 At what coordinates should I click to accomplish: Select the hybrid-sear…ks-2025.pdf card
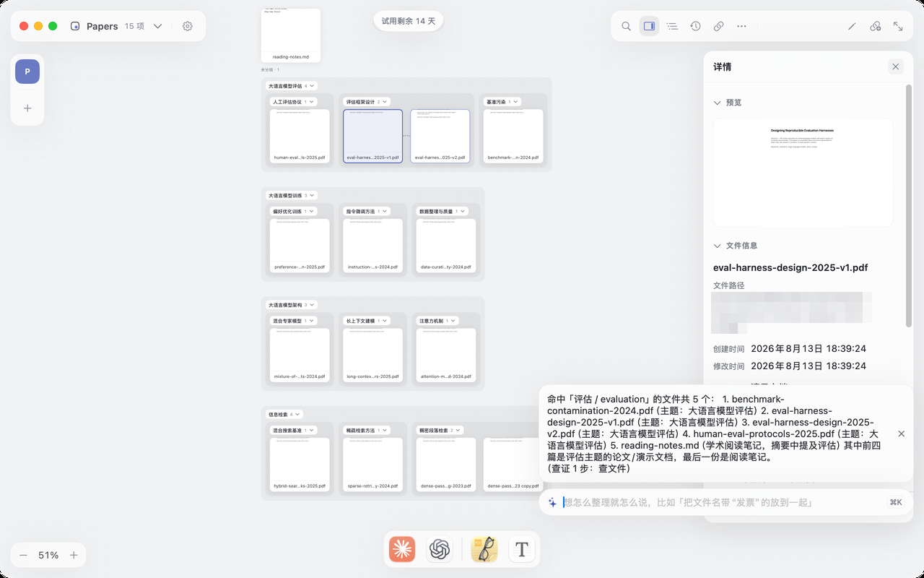(300, 465)
